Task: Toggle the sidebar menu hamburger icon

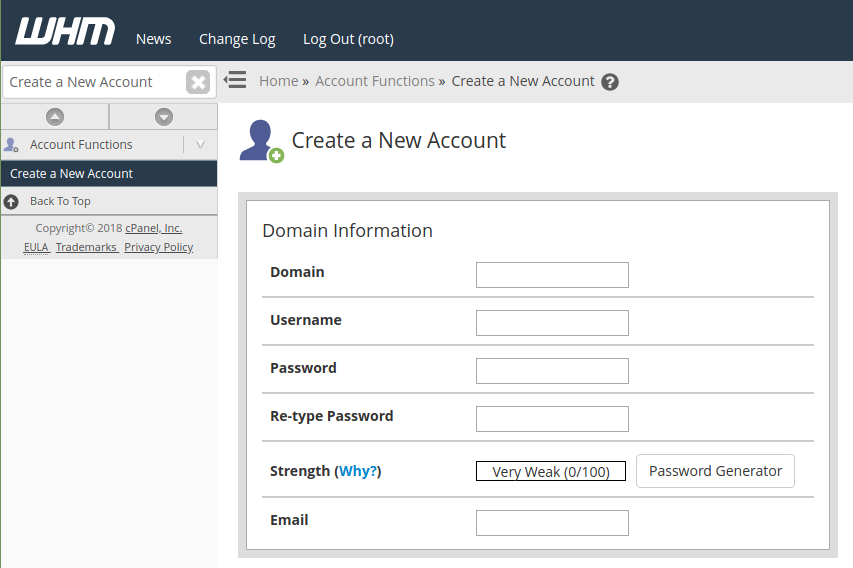Action: click(x=235, y=80)
